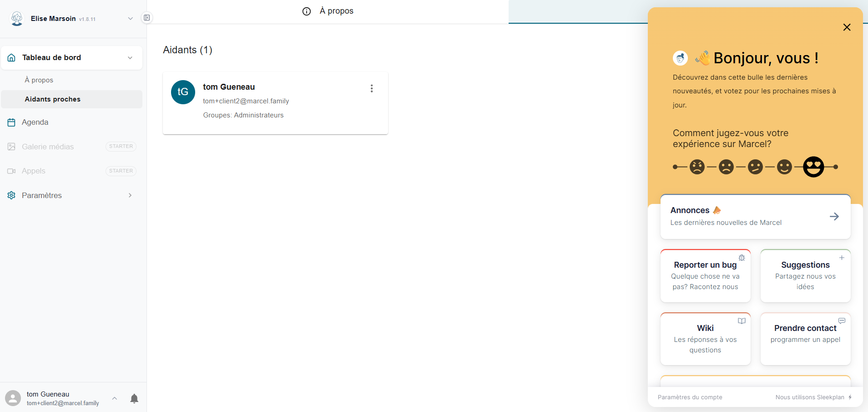Image resolution: width=868 pixels, height=412 pixels.
Task: Collapse the Tableau de bord section
Action: pyautogui.click(x=130, y=58)
